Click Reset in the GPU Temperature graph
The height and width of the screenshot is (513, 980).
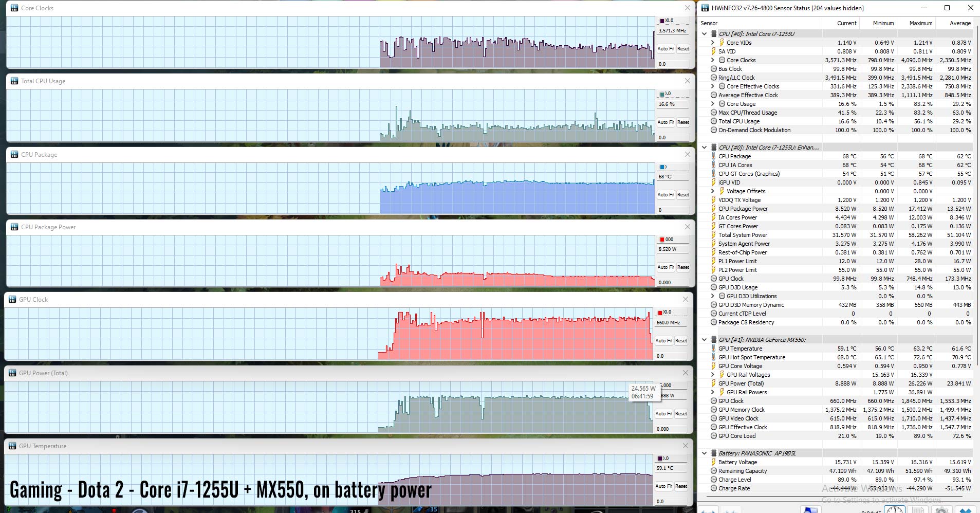(x=681, y=486)
